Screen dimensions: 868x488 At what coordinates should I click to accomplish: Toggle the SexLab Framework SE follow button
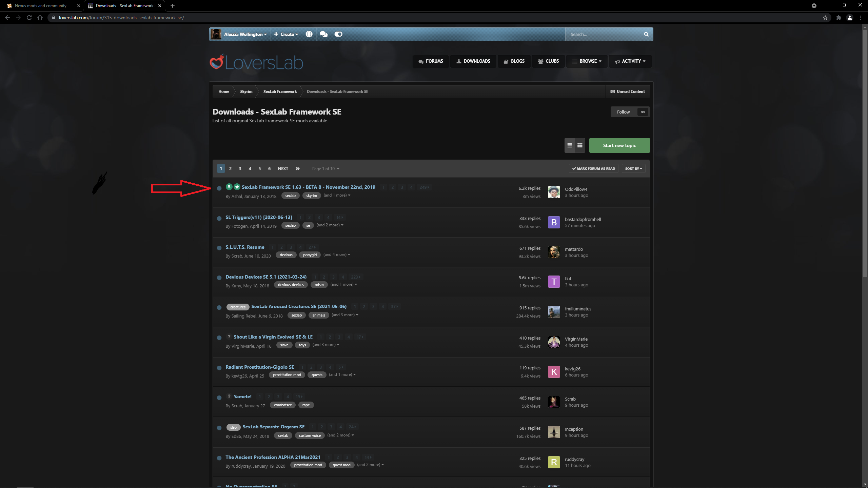(x=623, y=111)
